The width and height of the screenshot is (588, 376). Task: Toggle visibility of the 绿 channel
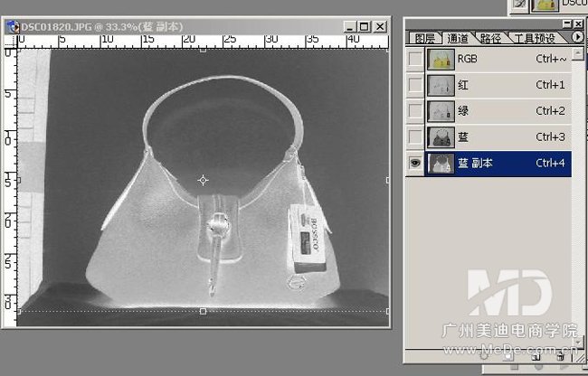pos(415,111)
